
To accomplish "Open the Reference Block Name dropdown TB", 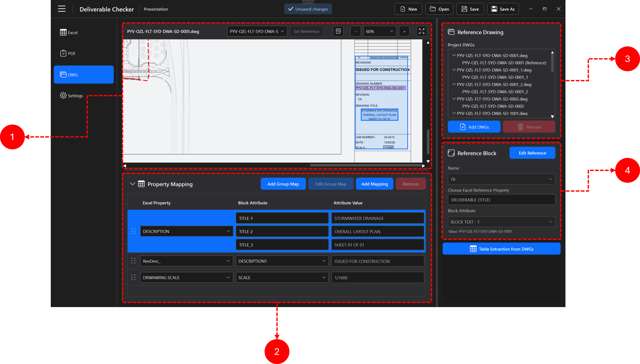I will [x=501, y=179].
